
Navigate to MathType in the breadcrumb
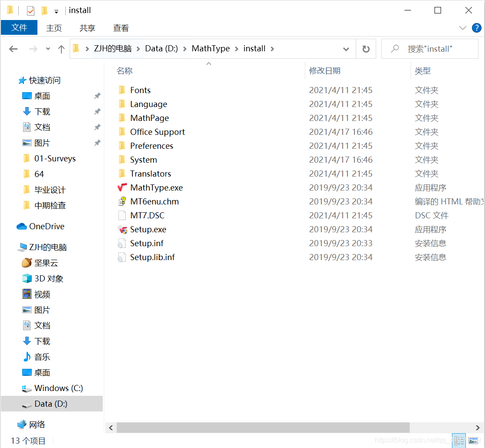pyautogui.click(x=211, y=49)
